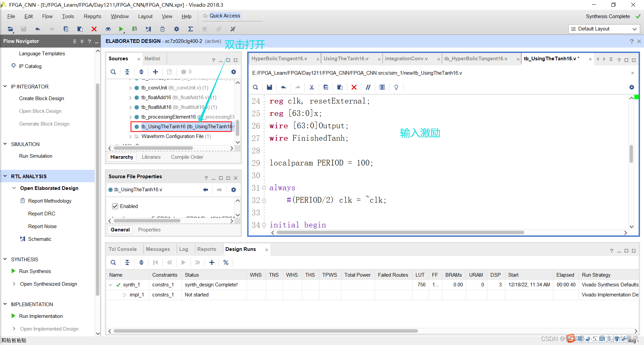Open editor settings gear icon
Viewport: 644px width, 345px height.
[632, 87]
